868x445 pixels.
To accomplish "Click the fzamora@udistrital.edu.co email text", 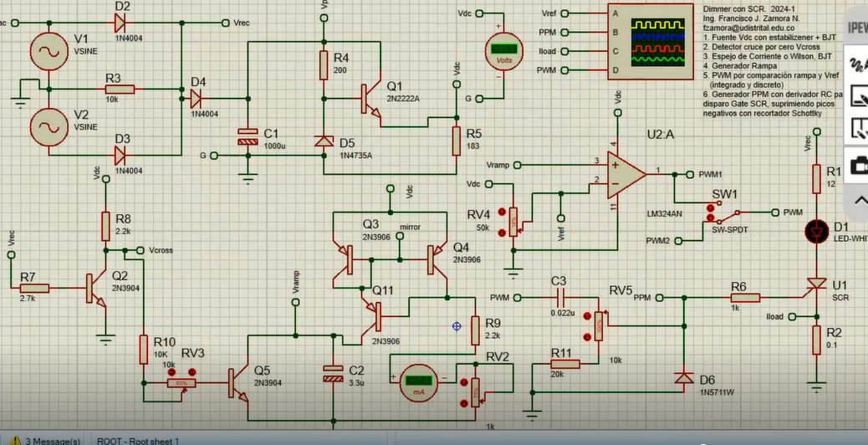I will tap(749, 28).
